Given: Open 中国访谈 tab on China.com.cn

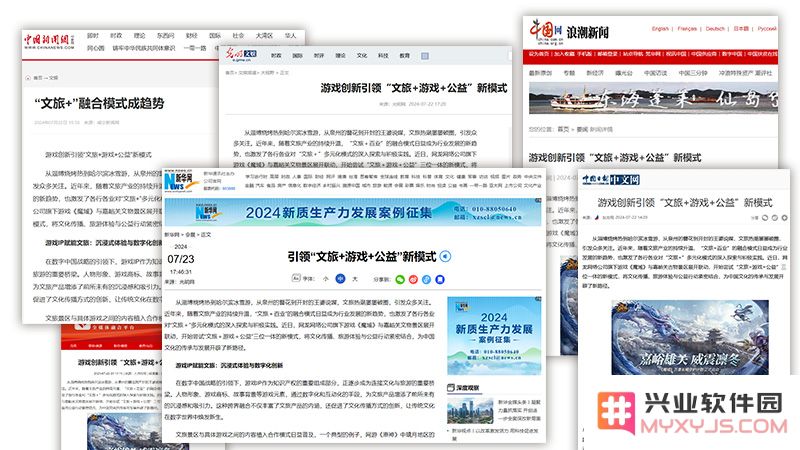Looking at the screenshot, I should [656, 73].
